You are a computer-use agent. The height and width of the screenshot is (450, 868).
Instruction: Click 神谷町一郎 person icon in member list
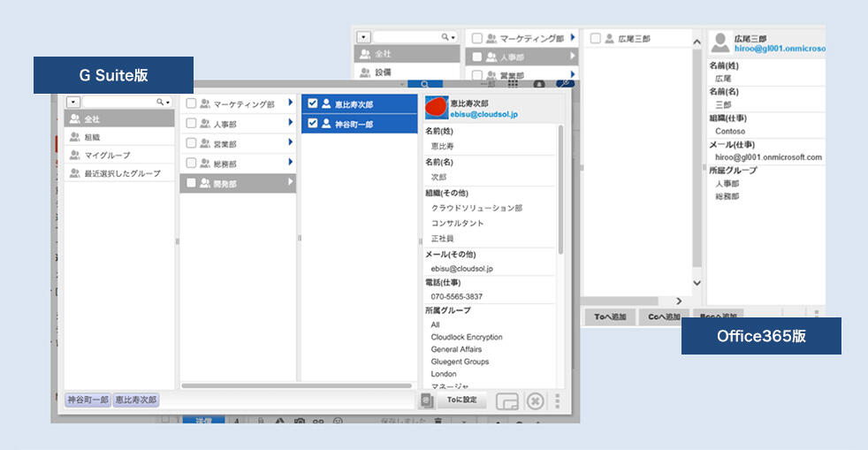[x=326, y=124]
